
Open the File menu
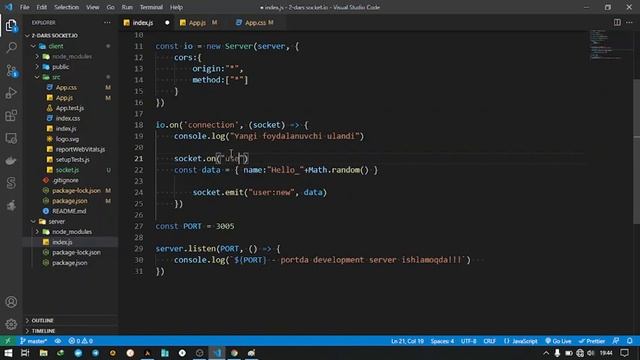pos(24,7)
